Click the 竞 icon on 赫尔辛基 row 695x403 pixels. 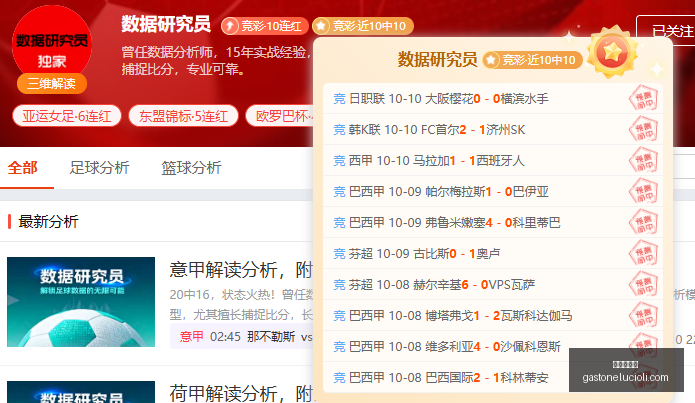[x=340, y=285]
